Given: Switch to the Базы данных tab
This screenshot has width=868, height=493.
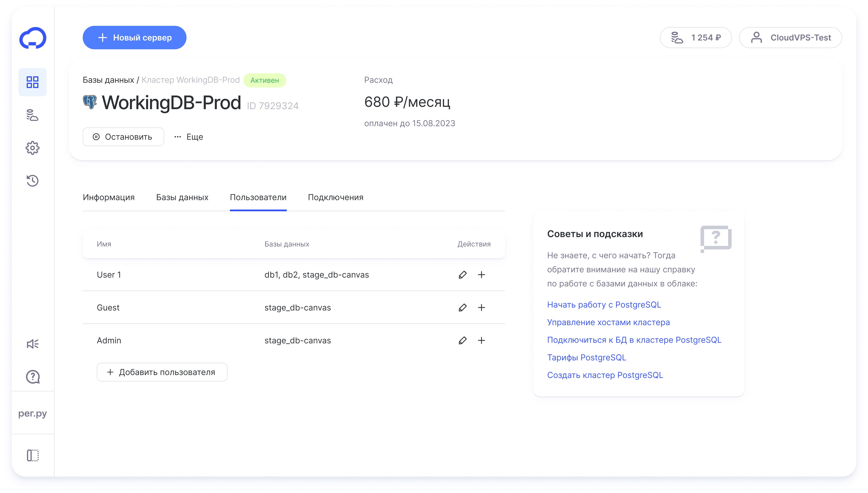Looking at the screenshot, I should point(182,197).
